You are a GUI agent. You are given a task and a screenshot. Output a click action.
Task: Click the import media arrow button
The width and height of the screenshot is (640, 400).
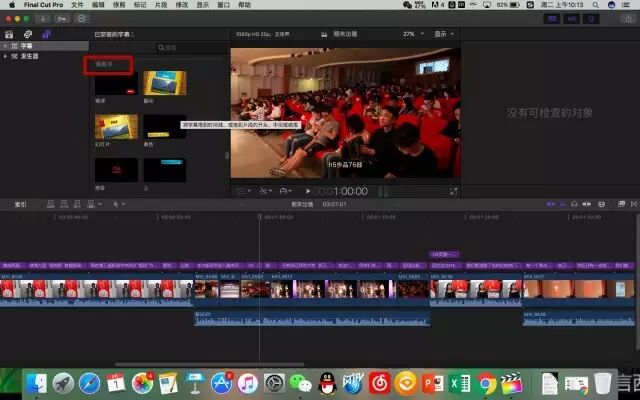click(x=42, y=19)
